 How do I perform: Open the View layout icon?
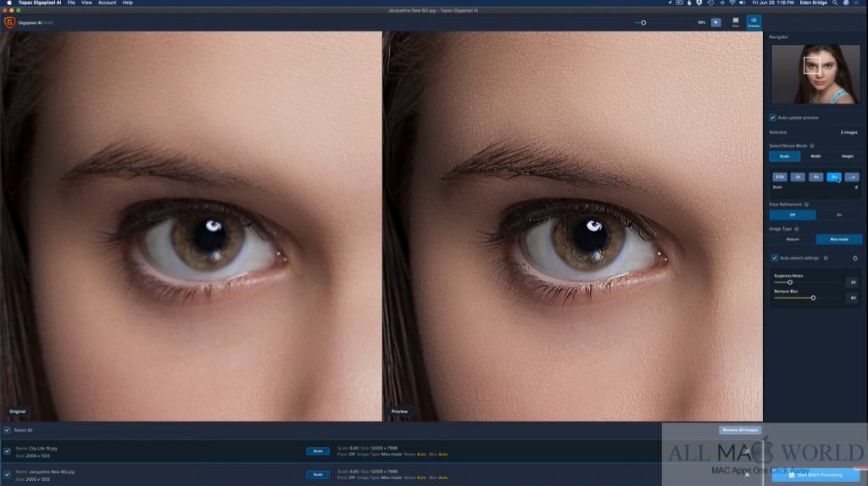click(735, 21)
